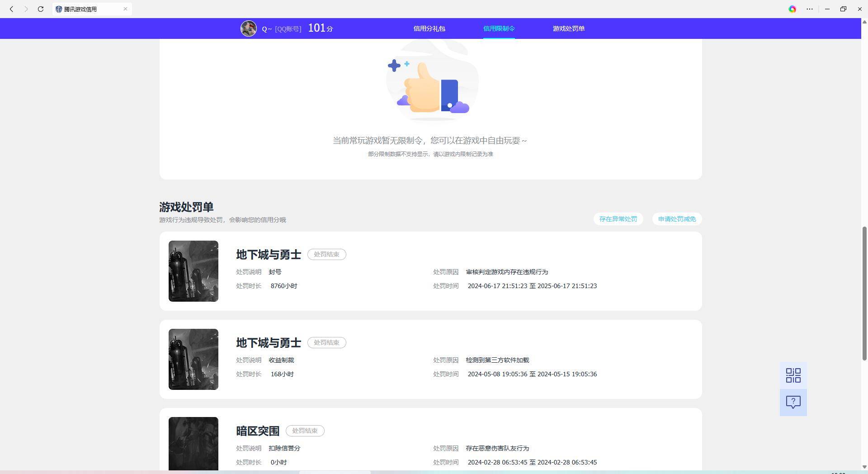Open the three-dot more options menu

(x=809, y=9)
